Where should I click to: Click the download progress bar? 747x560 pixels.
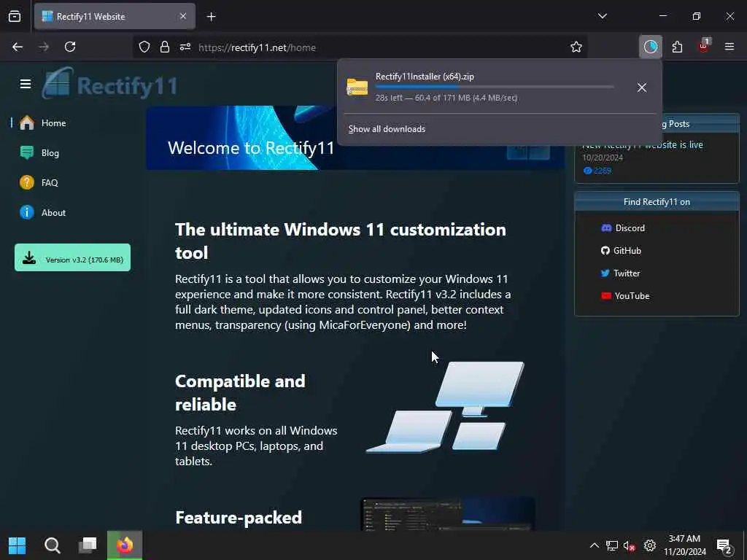495,87
